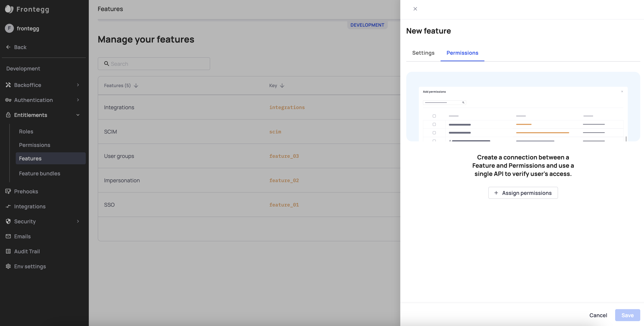Click the Prehooks sidebar icon
The image size is (644, 326).
[x=8, y=191]
